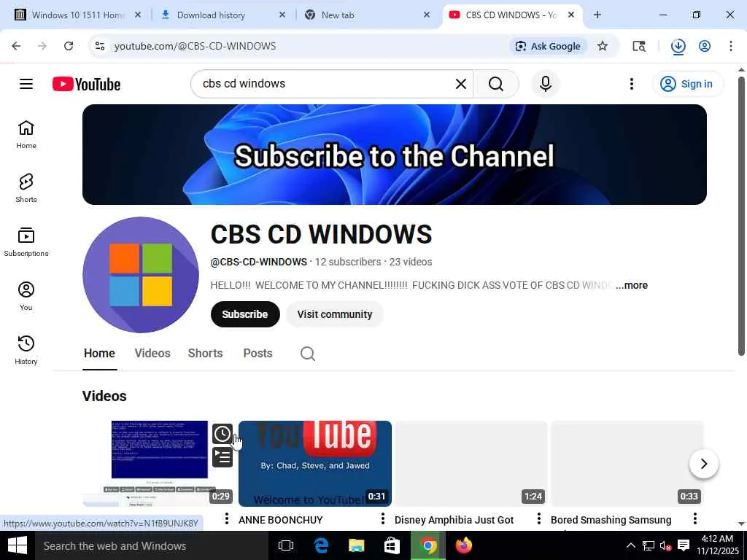Select the channel Home tab

click(x=99, y=354)
